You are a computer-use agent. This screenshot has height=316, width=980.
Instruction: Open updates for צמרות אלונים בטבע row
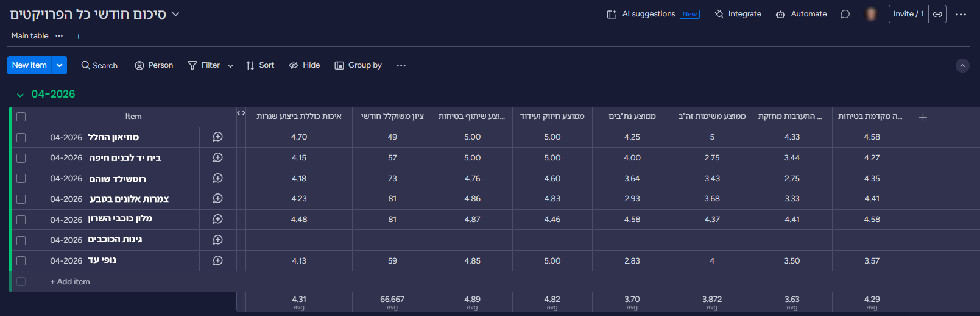(x=217, y=199)
